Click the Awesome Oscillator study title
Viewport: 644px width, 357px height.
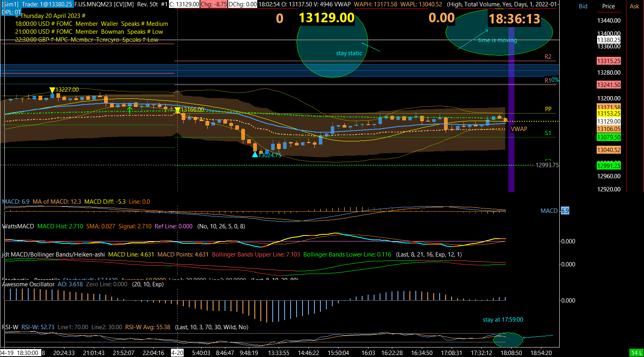point(28,284)
